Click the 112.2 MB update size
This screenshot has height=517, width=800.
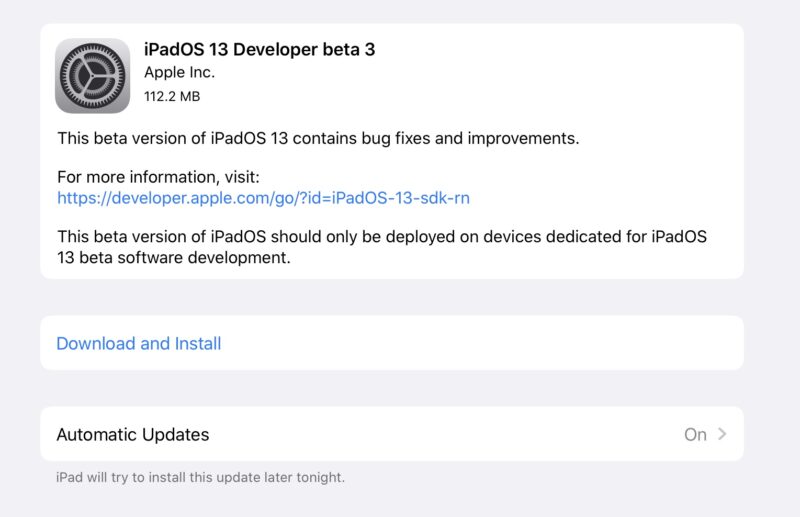coord(172,96)
